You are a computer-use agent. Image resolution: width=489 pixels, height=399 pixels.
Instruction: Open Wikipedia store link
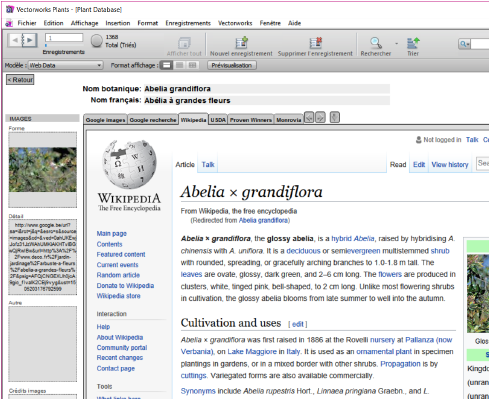click(x=118, y=296)
